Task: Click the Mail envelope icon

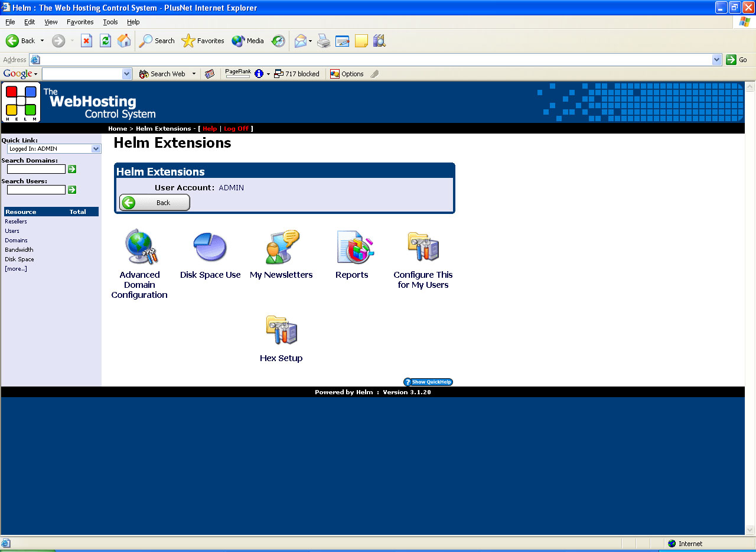Action: coord(301,41)
